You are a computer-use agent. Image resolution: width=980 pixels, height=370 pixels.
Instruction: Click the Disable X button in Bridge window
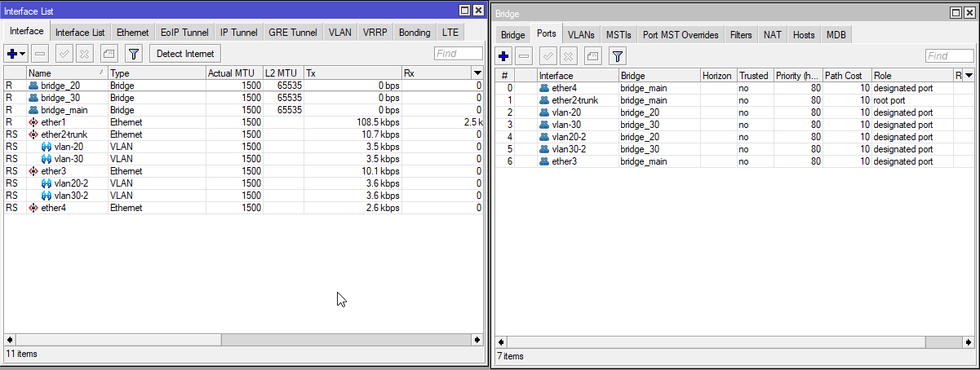coord(568,55)
